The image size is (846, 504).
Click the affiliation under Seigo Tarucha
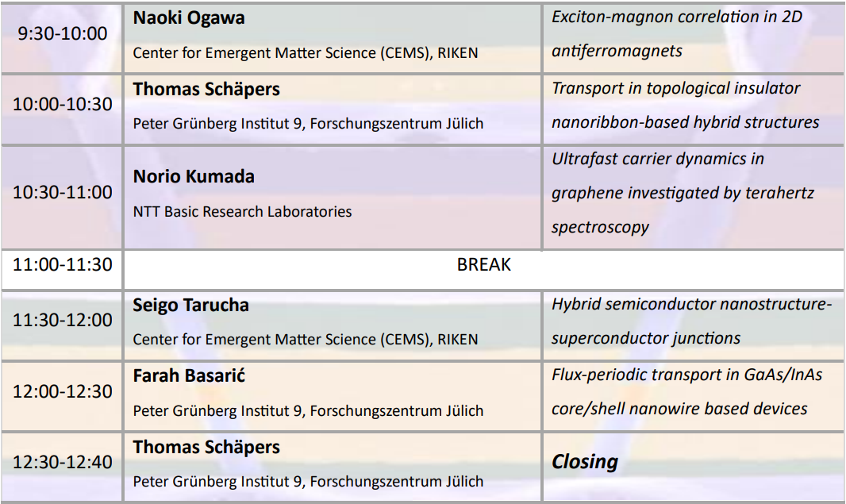[306, 340]
